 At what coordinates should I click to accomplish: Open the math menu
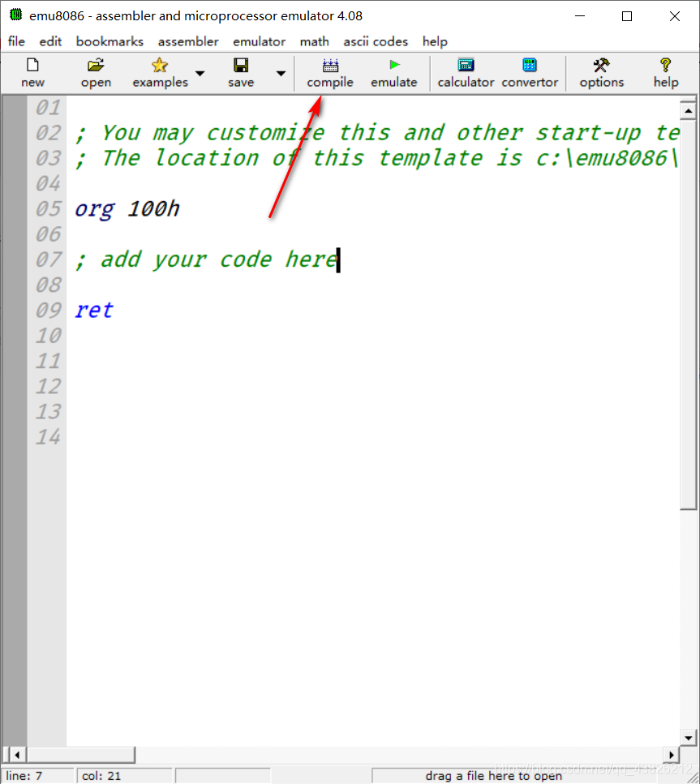click(x=314, y=41)
